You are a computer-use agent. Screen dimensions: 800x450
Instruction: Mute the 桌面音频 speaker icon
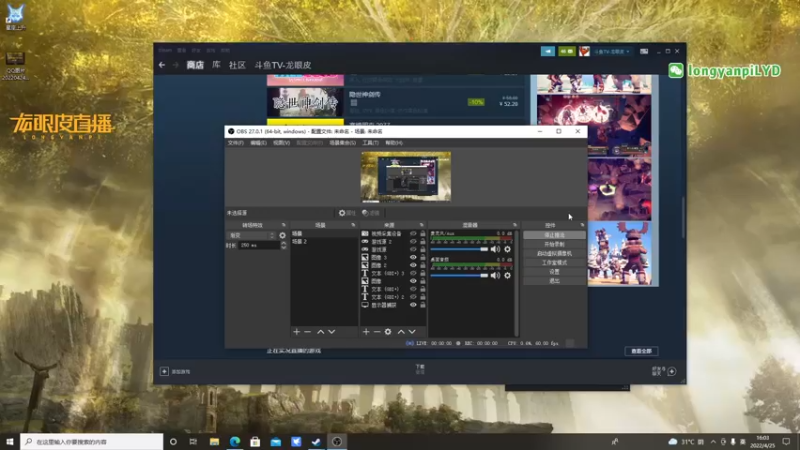495,276
